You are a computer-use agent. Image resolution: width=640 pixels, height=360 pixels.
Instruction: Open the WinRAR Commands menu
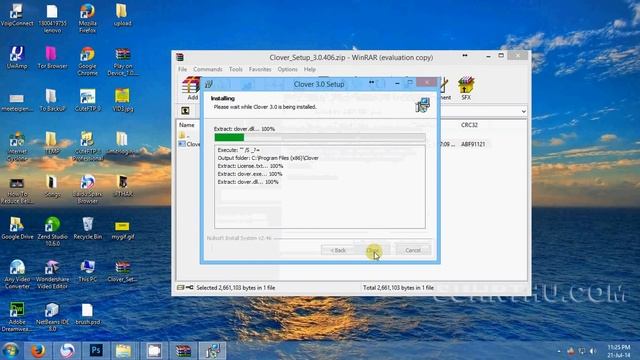click(x=208, y=69)
